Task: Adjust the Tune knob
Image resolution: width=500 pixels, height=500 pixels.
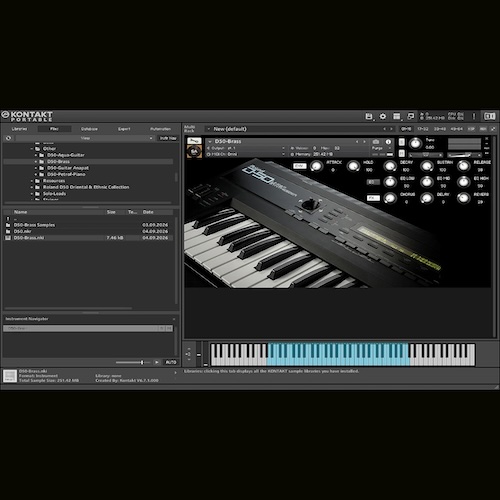Action: click(415, 143)
